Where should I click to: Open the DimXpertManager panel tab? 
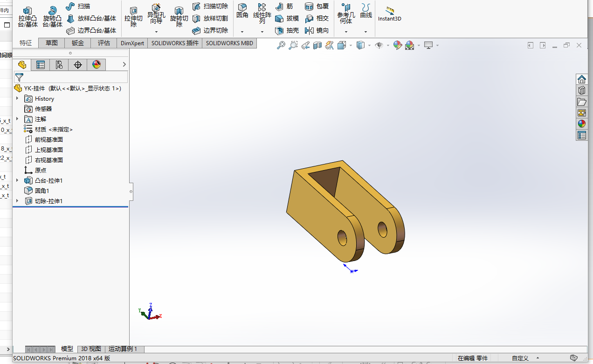(x=78, y=65)
